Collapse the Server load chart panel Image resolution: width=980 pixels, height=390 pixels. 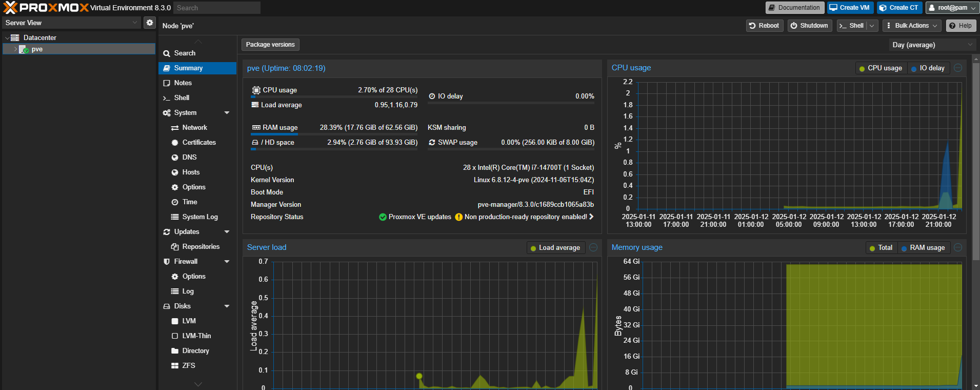coord(593,247)
